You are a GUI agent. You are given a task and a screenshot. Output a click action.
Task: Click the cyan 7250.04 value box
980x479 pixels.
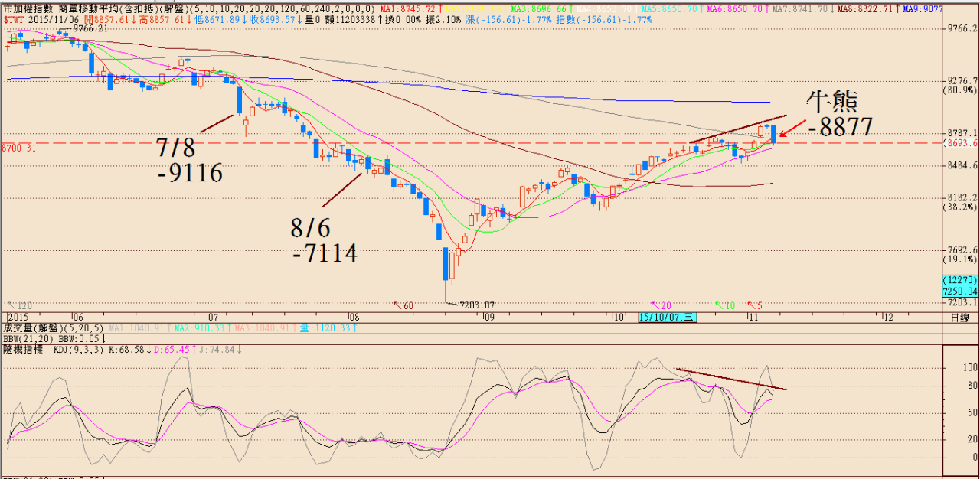961,292
